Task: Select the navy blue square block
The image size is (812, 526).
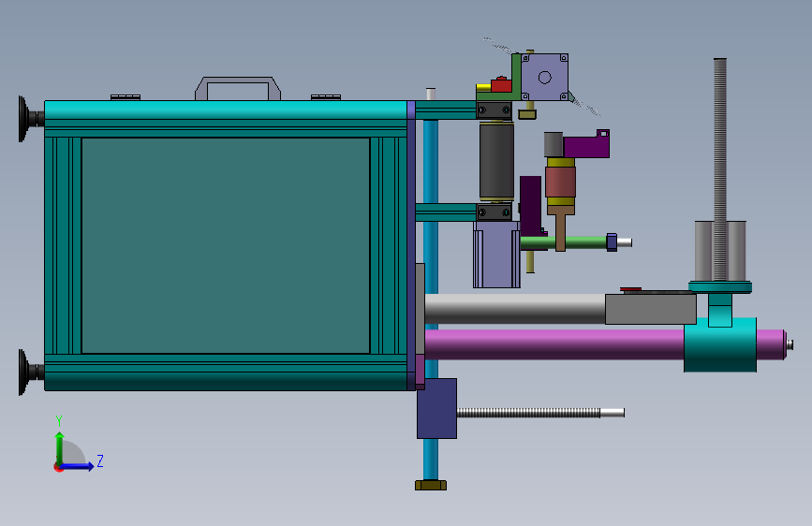Action: [x=436, y=408]
